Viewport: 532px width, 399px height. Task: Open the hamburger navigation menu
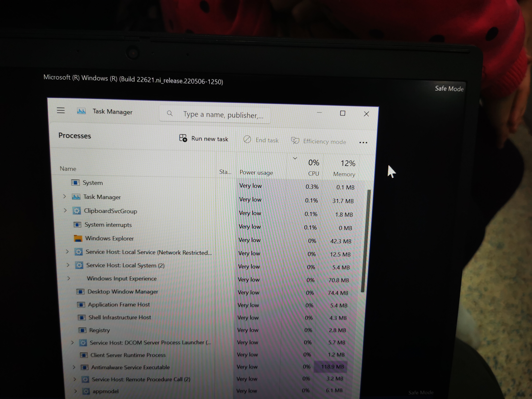coord(61,110)
